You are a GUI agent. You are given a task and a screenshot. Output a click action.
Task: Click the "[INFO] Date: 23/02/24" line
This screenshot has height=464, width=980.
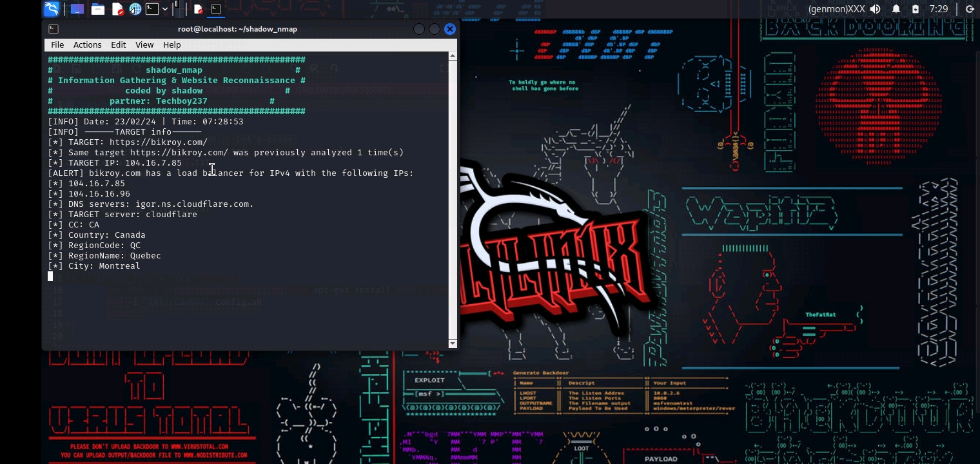point(146,122)
